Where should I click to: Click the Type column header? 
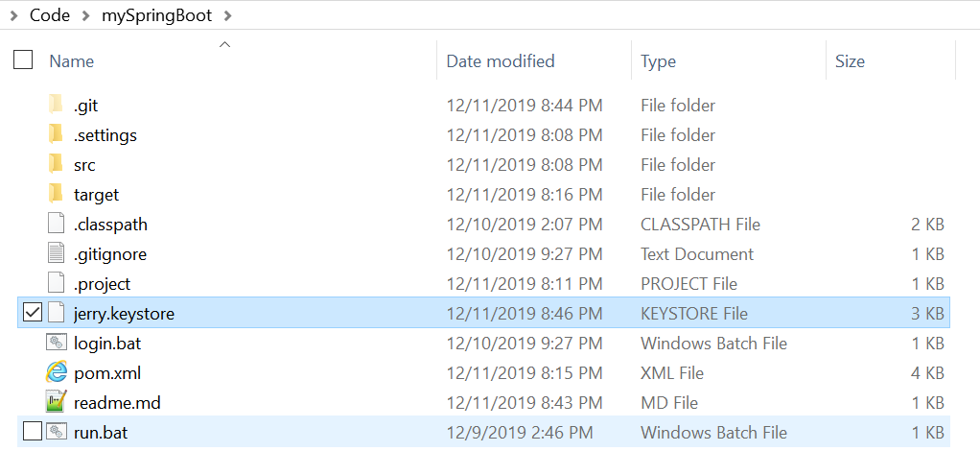point(658,61)
